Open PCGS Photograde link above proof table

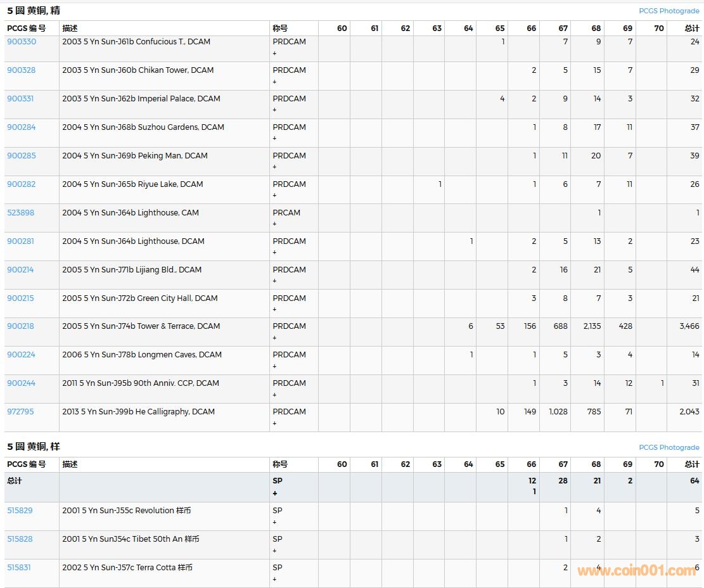pyautogui.click(x=669, y=11)
